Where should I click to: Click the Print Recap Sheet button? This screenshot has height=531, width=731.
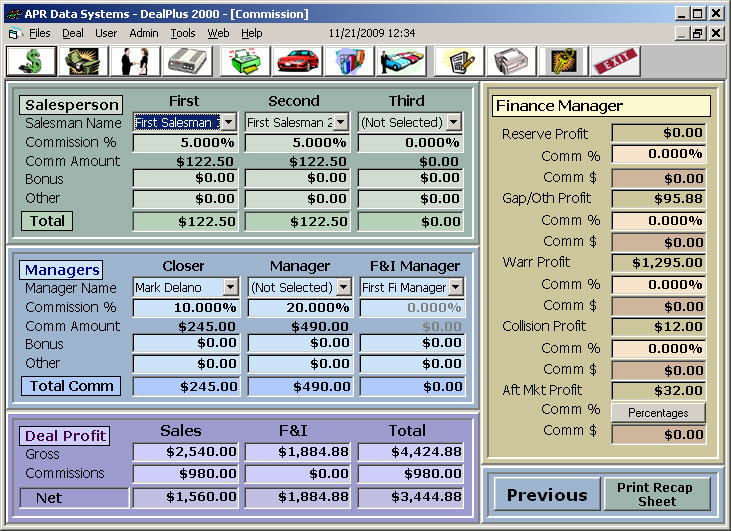657,495
